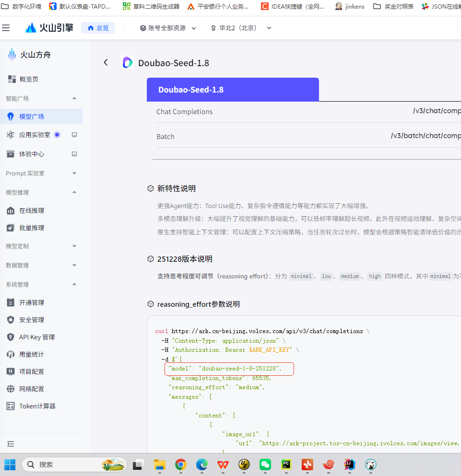Image resolution: width=461 pixels, height=476 pixels.
Task: Click the minimal tag in version notes
Action: 301,276
